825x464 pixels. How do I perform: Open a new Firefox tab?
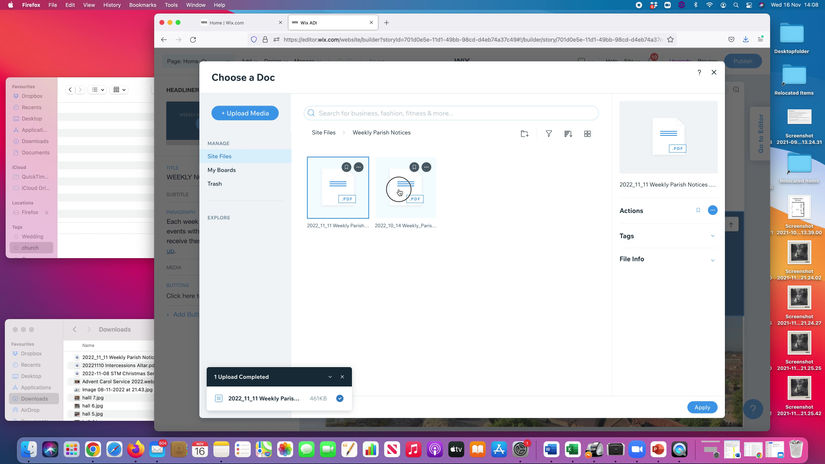pyautogui.click(x=386, y=23)
